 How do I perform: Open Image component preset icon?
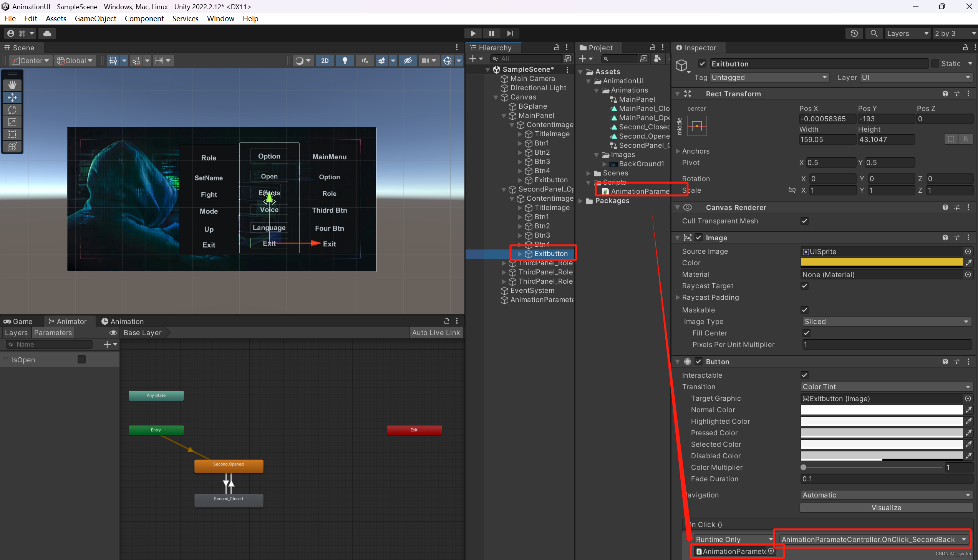tap(957, 238)
